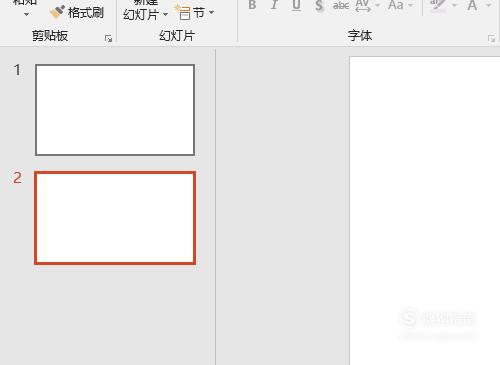Select slide 1 thumbnail
The width and height of the screenshot is (500, 365).
[115, 110]
